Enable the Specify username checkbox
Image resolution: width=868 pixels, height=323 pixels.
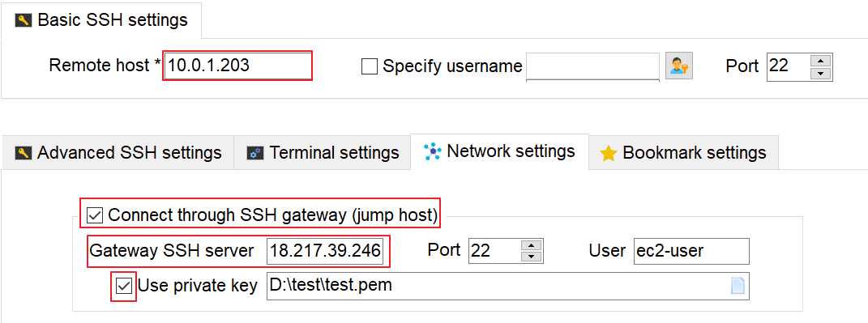pyautogui.click(x=369, y=66)
